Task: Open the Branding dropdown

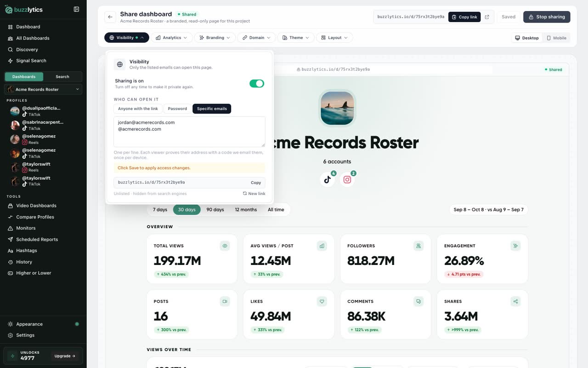Action: click(215, 38)
